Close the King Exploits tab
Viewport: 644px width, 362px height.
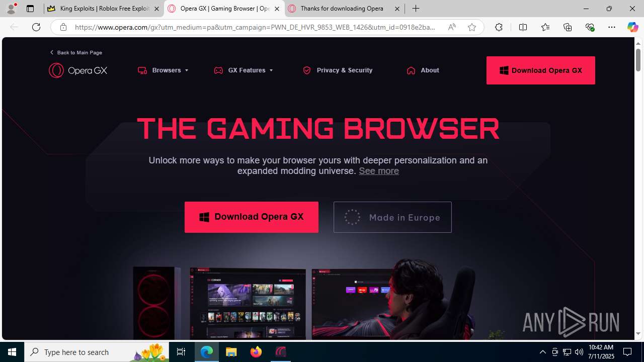156,9
